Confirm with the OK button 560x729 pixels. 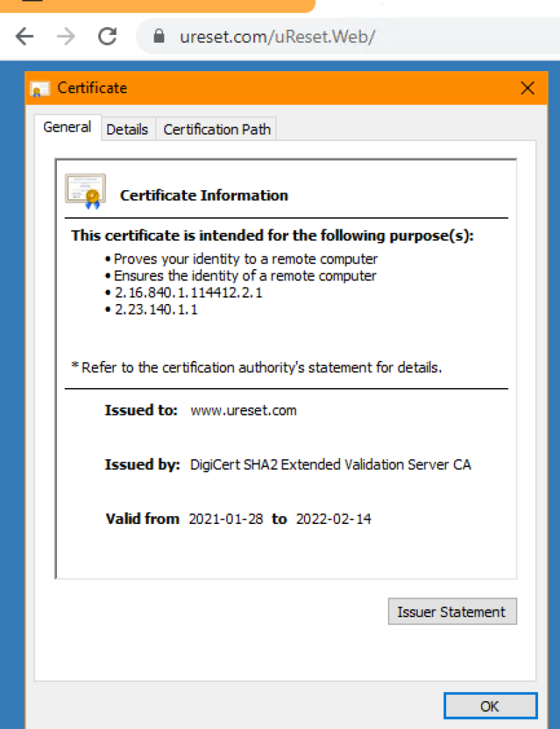coord(490,706)
